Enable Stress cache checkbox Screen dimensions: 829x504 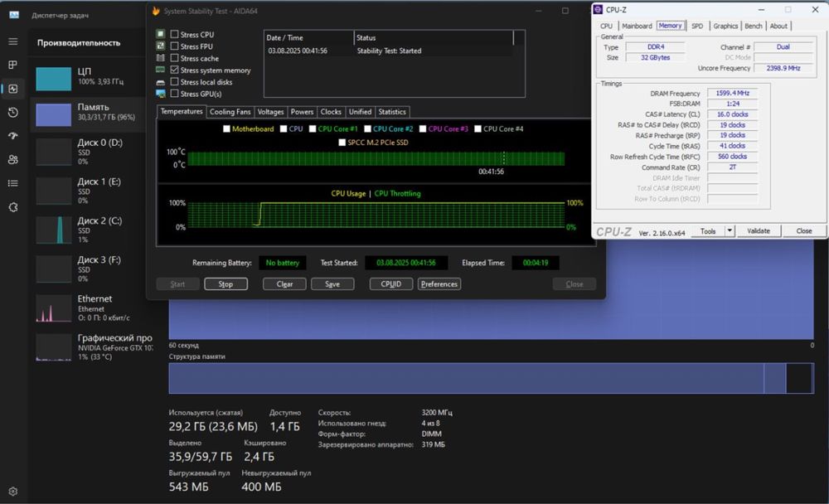point(174,58)
